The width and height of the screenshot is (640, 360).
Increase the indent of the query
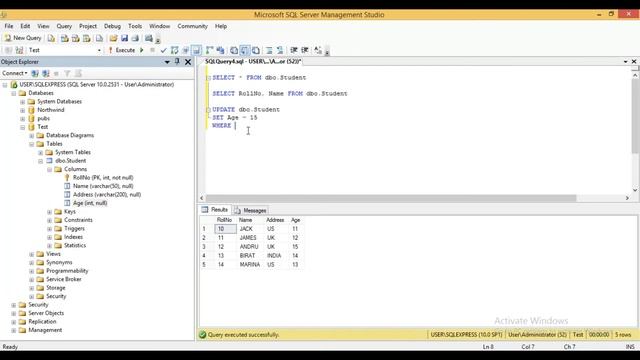click(x=305, y=50)
